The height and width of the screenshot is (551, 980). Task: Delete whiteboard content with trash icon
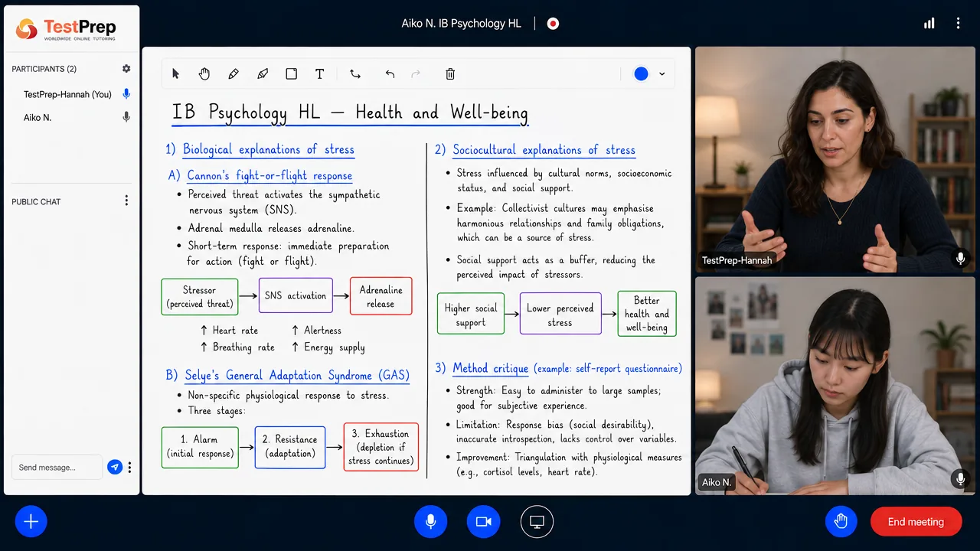coord(450,74)
